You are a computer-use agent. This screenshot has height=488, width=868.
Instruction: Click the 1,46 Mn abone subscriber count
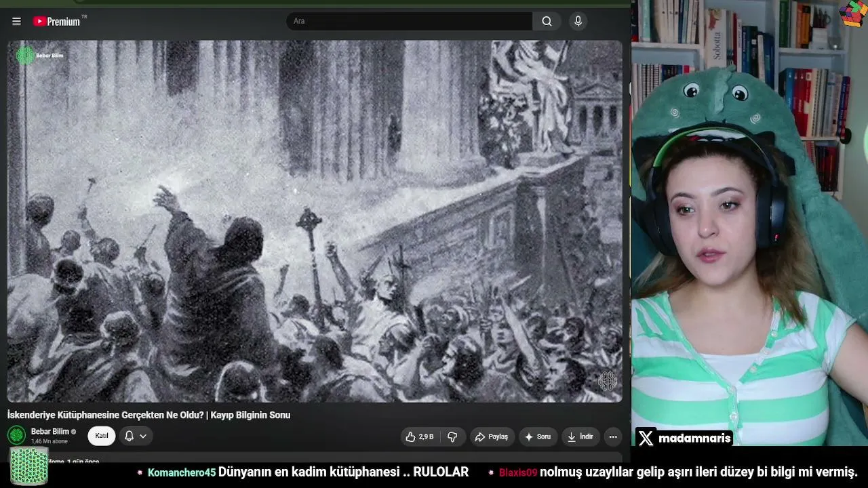click(50, 441)
